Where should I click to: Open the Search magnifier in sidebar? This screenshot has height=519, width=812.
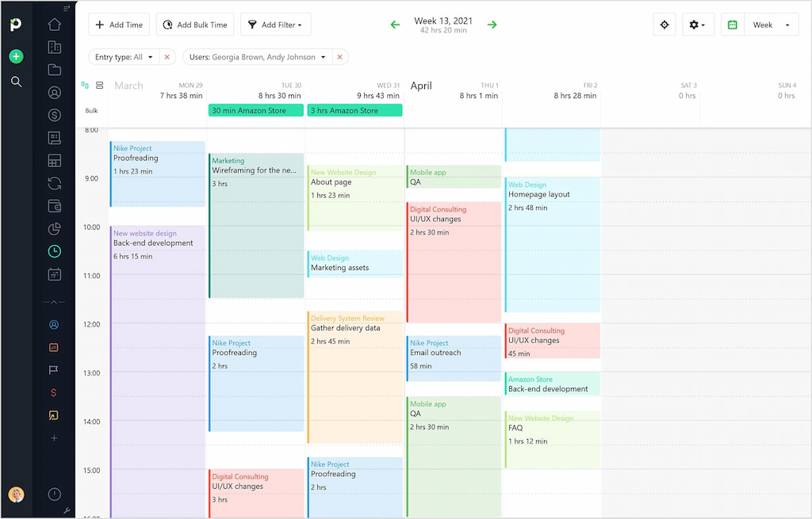pos(16,82)
